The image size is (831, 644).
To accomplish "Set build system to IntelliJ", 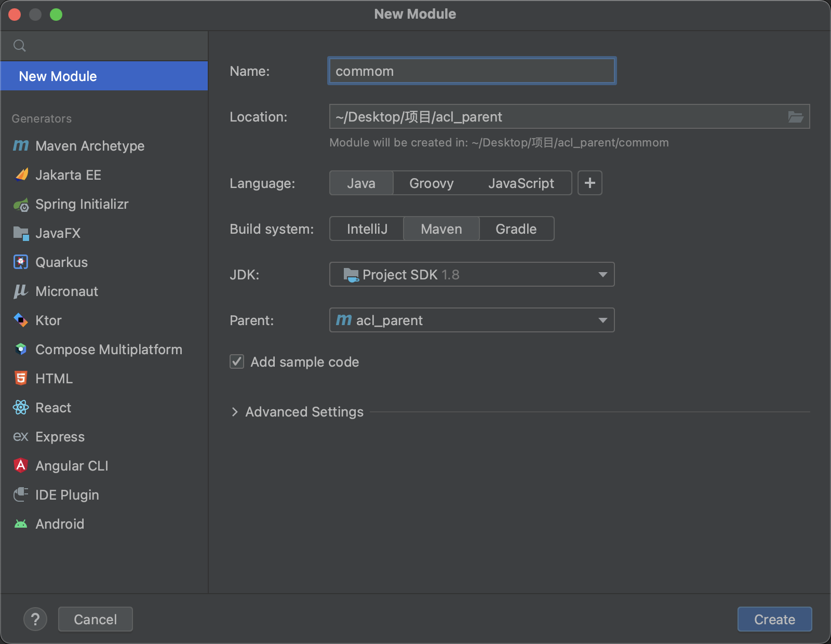I will (367, 229).
